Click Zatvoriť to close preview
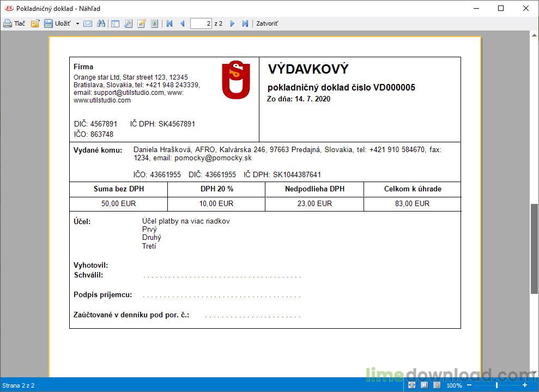 coord(267,23)
